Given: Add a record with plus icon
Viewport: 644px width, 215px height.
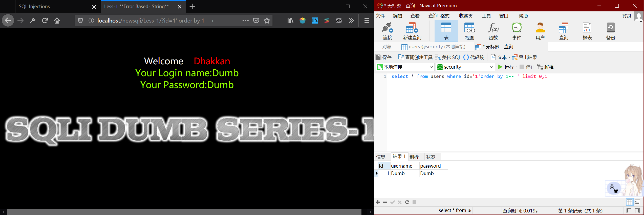Looking at the screenshot, I should pyautogui.click(x=378, y=202).
